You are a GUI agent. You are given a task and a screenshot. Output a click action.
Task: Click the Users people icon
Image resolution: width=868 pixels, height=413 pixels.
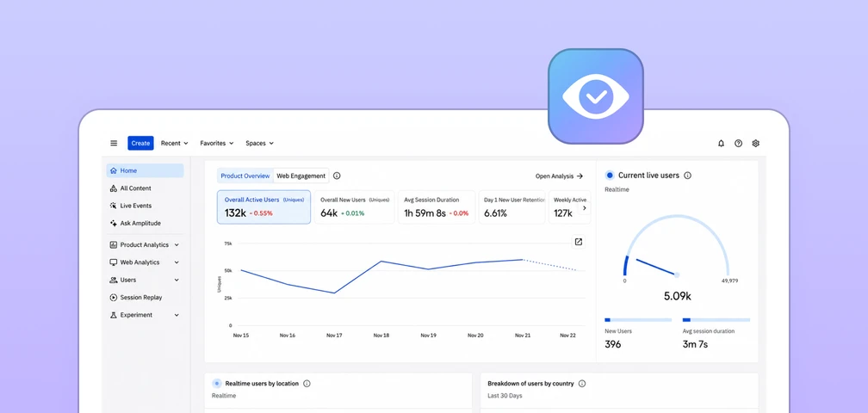(114, 280)
